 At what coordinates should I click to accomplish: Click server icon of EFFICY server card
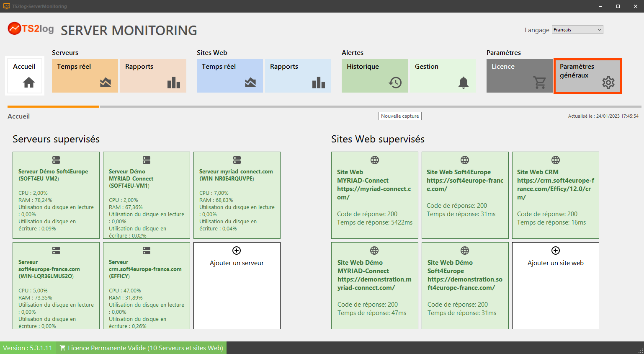[x=147, y=251]
